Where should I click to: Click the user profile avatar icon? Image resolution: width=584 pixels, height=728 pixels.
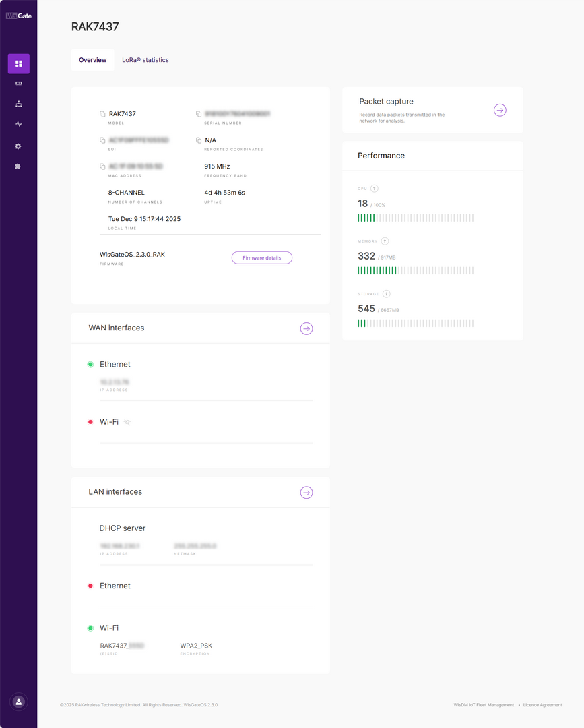[19, 702]
